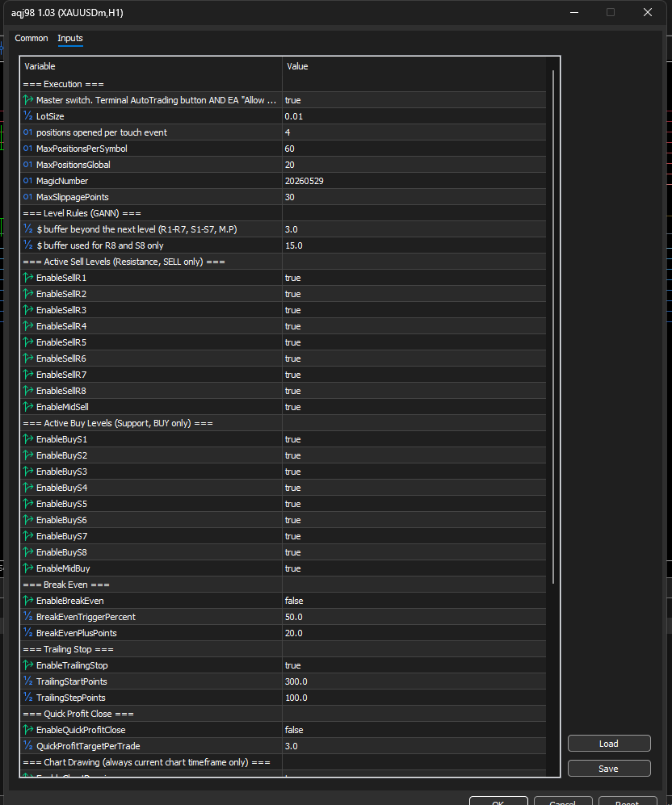Image resolution: width=672 pixels, height=805 pixels.
Task: Click the double icon beside R8 and S8 buffer
Action: 27,245
